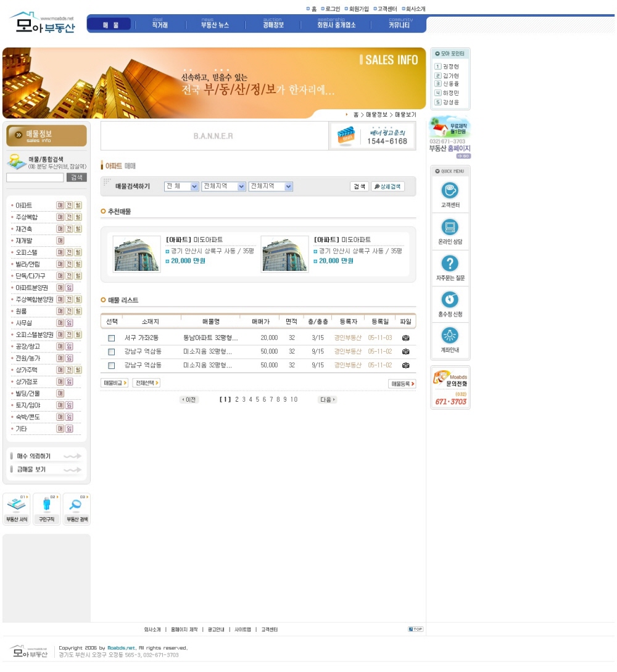The width and height of the screenshot is (617, 672).
Task: Open the second 전체지역 district dropdown
Action: point(270,186)
